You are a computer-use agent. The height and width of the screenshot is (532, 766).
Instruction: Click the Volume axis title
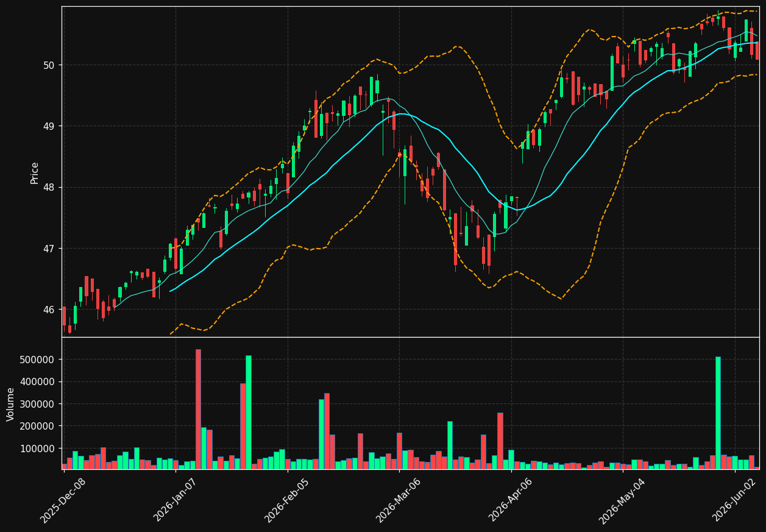pyautogui.click(x=11, y=404)
